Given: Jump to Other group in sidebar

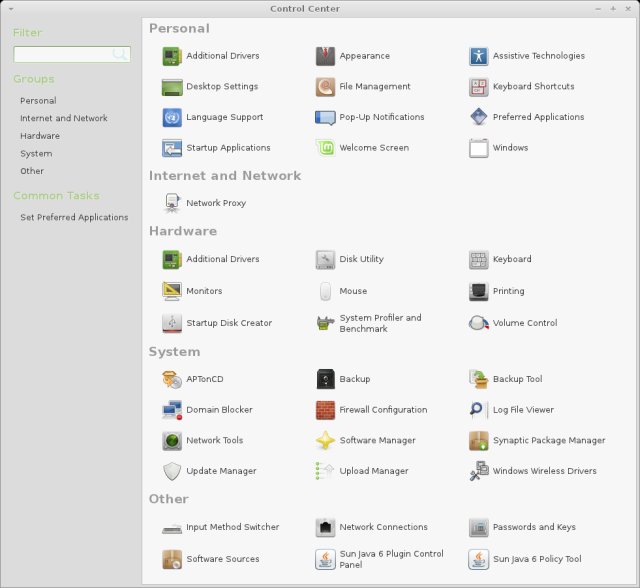Looking at the screenshot, I should coord(32,171).
